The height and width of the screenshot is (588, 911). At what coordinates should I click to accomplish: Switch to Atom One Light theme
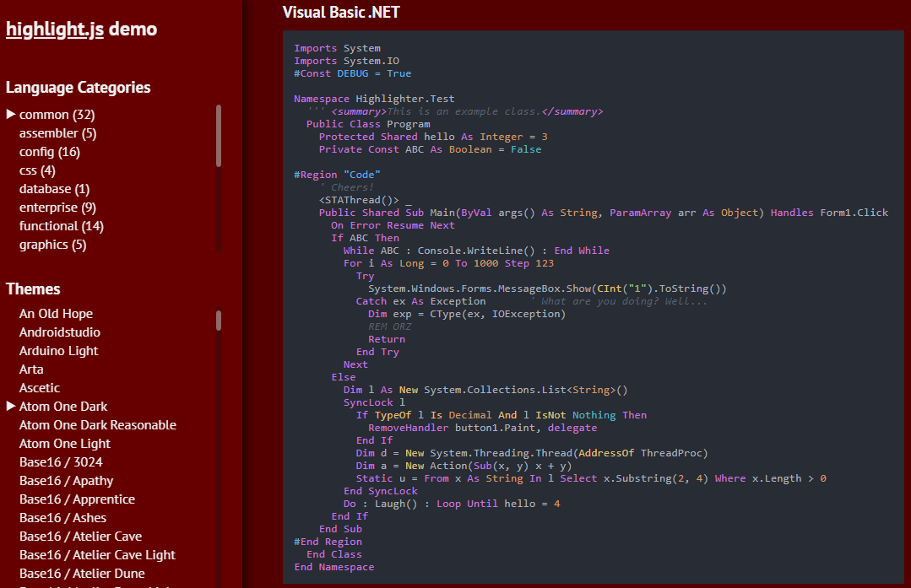point(64,444)
